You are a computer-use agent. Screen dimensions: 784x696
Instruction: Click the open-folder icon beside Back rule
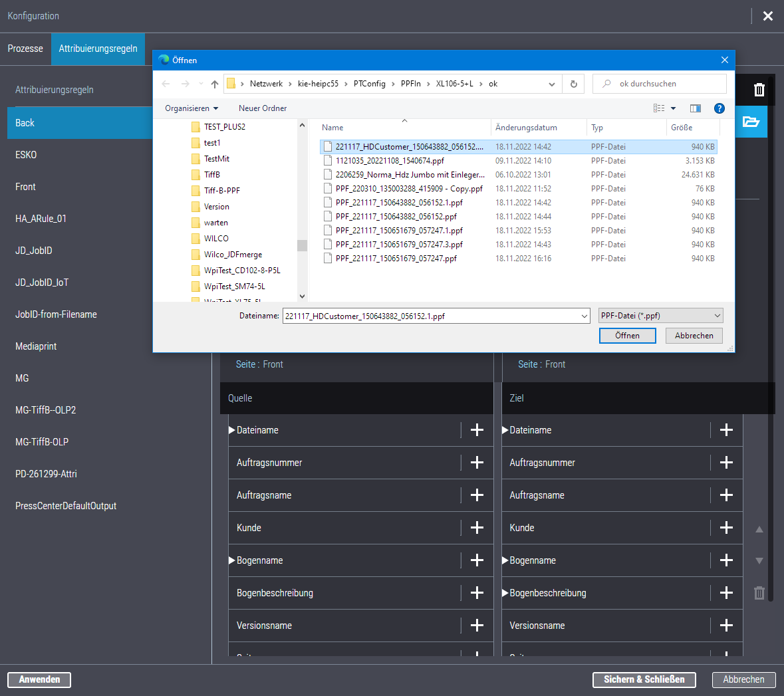tap(751, 122)
